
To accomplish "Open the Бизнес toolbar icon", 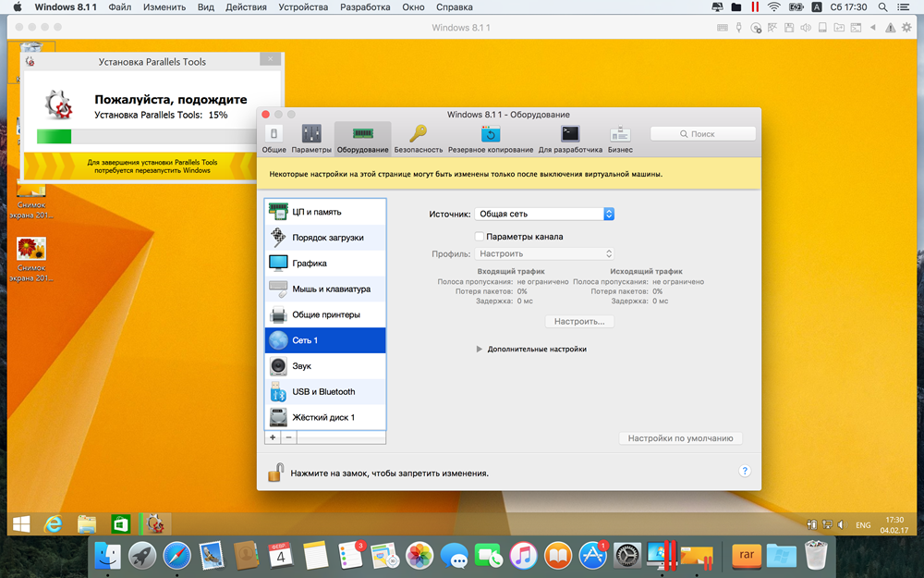I will coord(620,136).
